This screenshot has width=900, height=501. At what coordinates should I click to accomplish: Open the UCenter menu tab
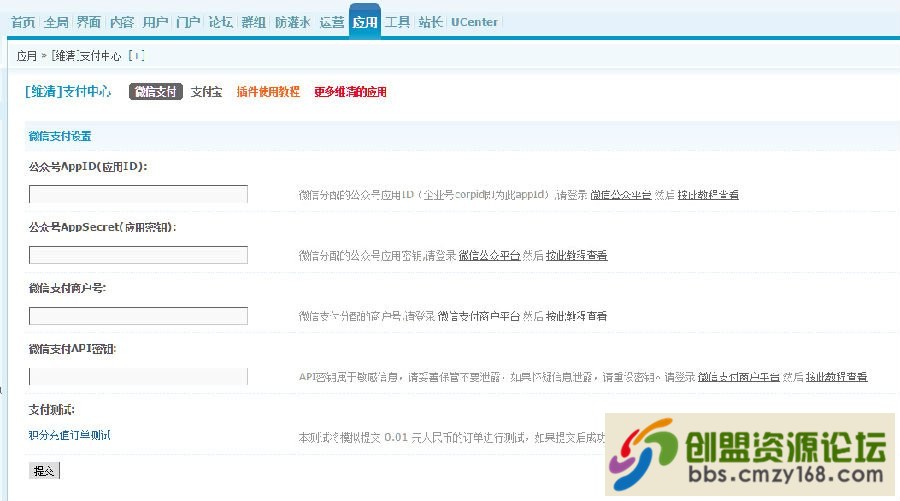point(474,22)
